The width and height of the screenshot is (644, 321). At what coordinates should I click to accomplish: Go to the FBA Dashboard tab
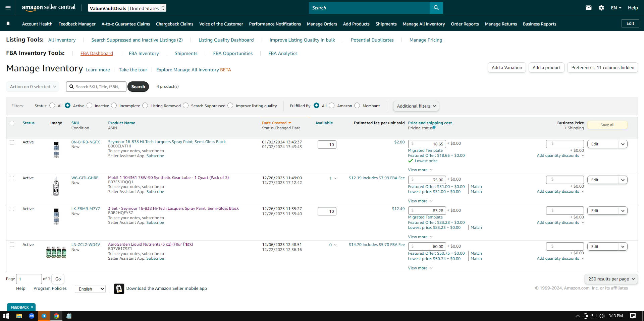97,53
